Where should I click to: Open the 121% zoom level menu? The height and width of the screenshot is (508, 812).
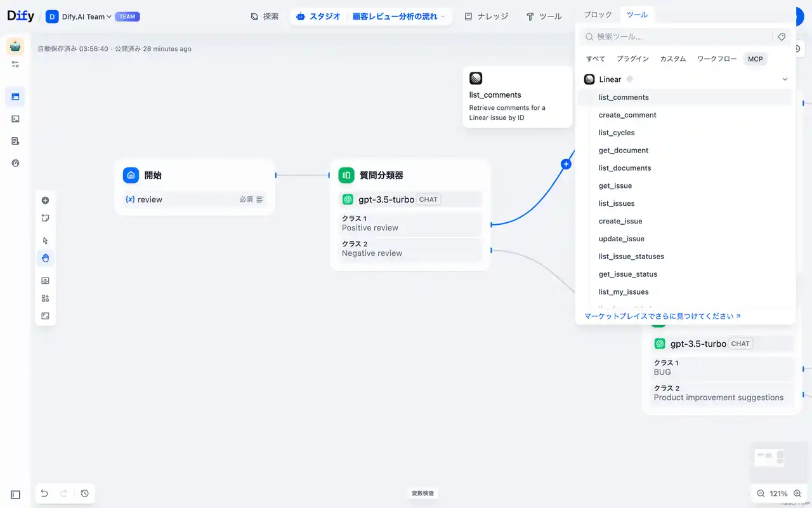(x=778, y=493)
